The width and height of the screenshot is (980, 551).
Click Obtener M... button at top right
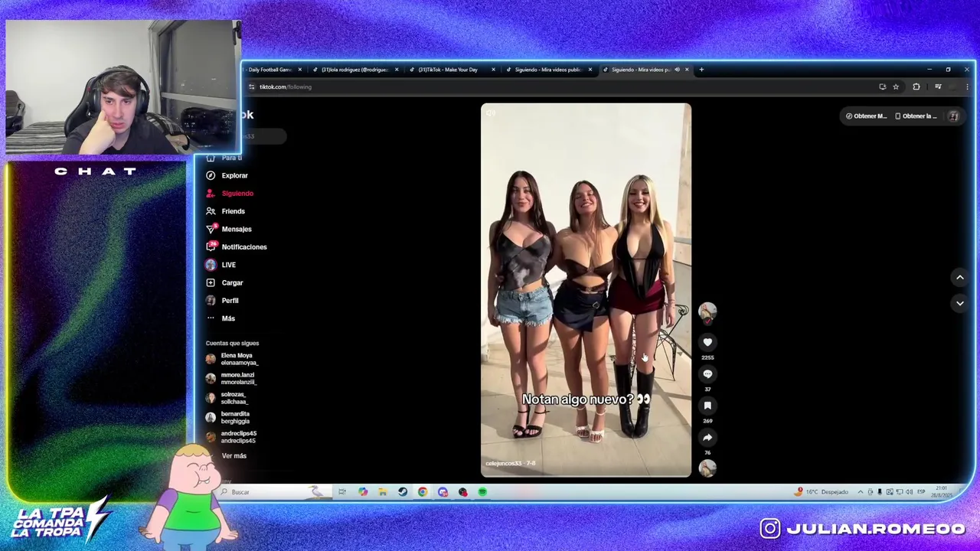[x=866, y=116]
